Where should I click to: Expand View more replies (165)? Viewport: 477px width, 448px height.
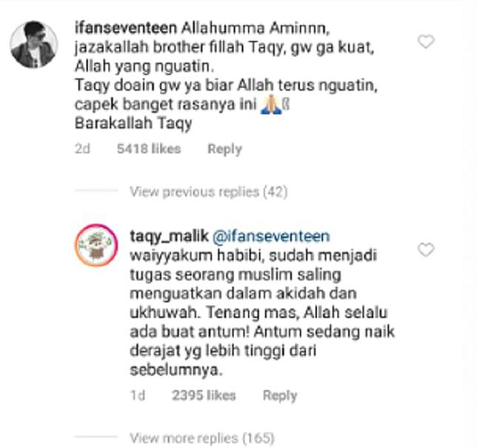coord(202,438)
